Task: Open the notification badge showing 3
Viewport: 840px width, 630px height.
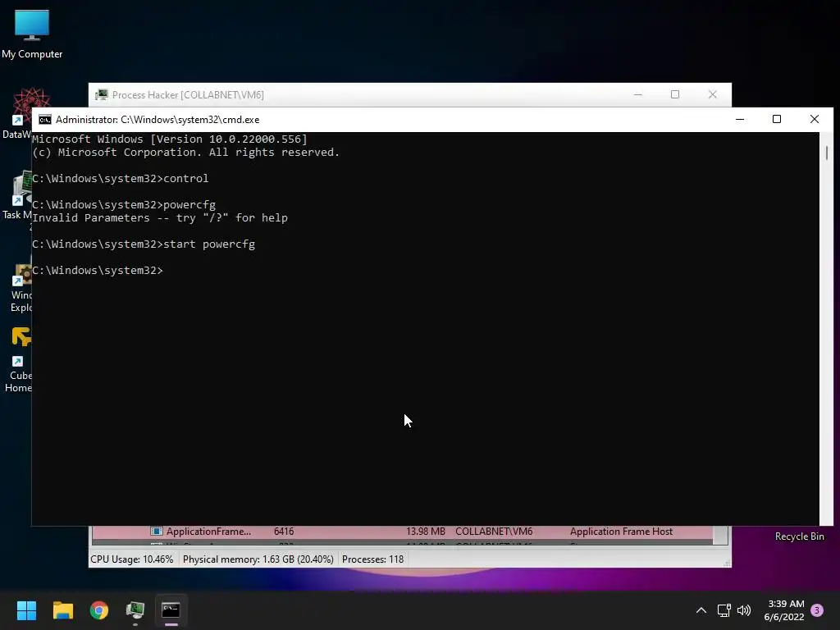Action: 817,610
